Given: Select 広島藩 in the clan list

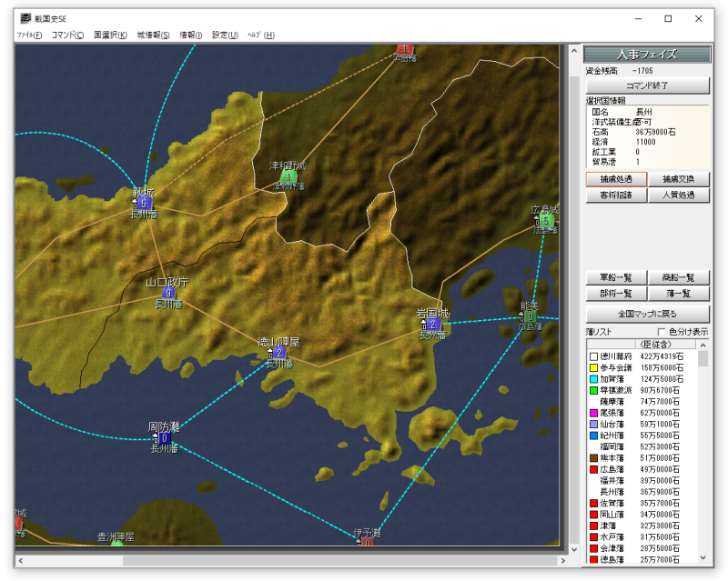Looking at the screenshot, I should click(642, 469).
